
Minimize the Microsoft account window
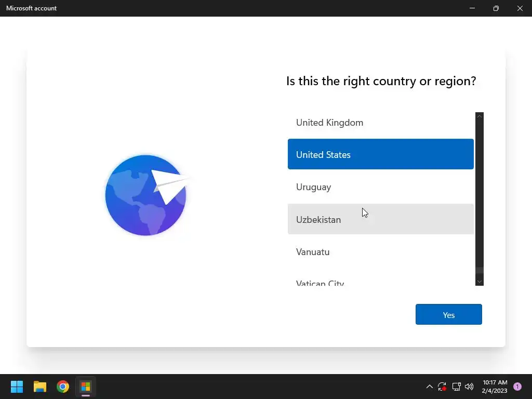click(472, 8)
